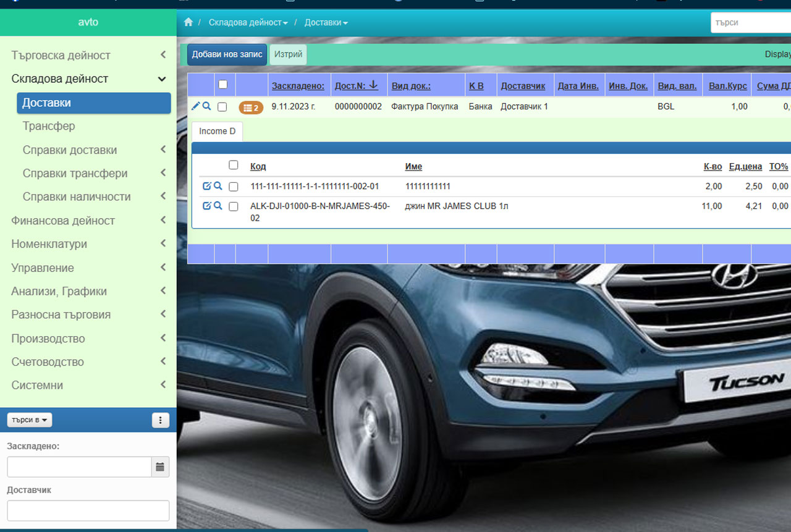Expand Справки трансфери submenu
This screenshot has width=791, height=532.
click(94, 174)
